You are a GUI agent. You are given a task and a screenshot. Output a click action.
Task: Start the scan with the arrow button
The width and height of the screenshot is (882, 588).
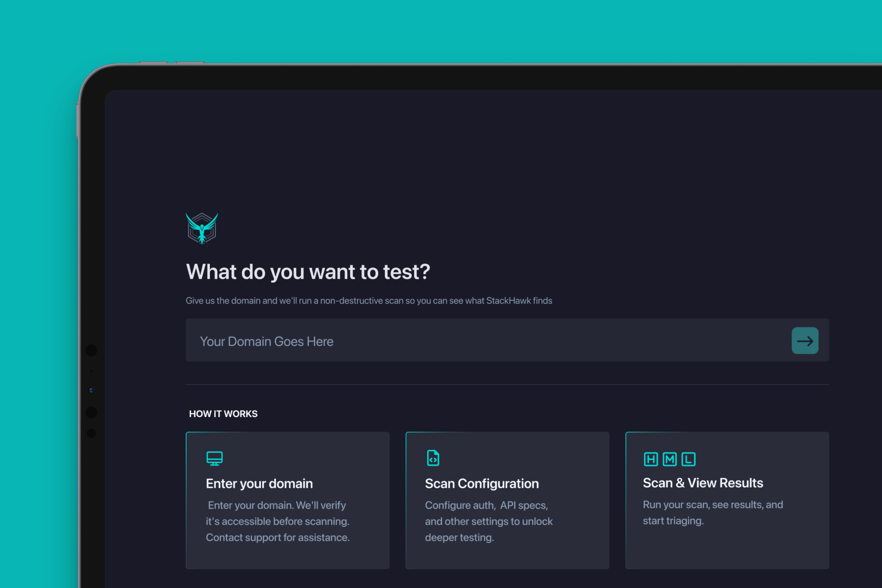[x=805, y=340]
